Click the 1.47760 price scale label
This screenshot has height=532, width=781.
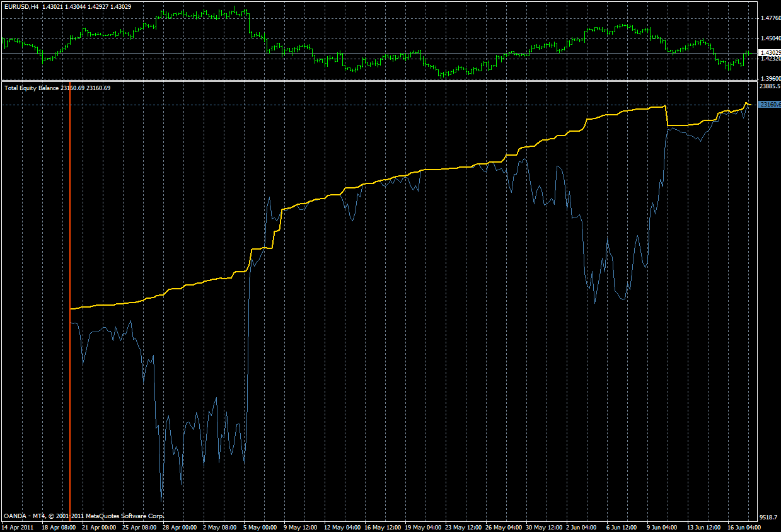(770, 18)
